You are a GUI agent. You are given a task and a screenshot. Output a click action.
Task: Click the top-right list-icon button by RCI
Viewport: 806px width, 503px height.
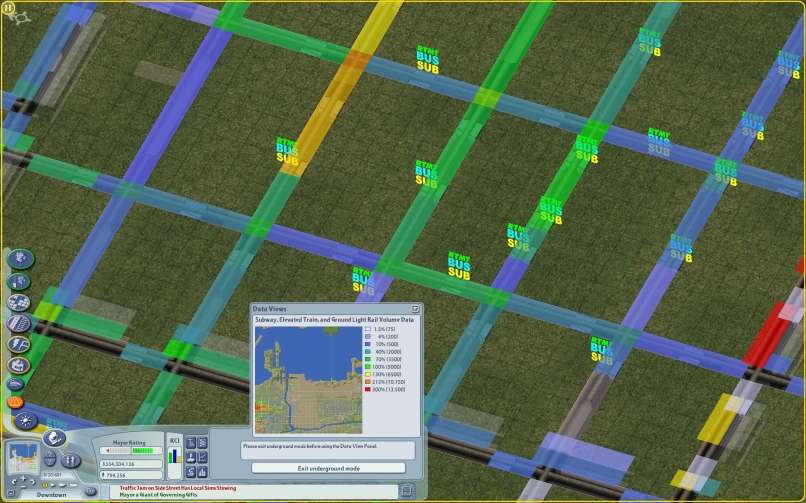tap(203, 442)
